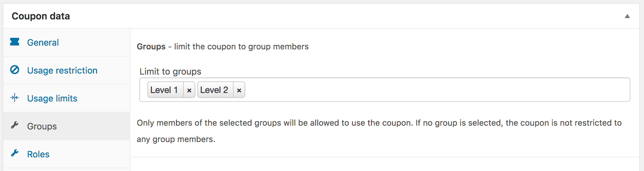Click the wrench icon beside Groups
644x171 pixels.
[x=15, y=125]
